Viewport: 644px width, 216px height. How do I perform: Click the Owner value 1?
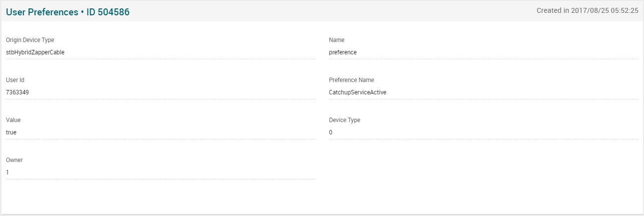coord(7,173)
